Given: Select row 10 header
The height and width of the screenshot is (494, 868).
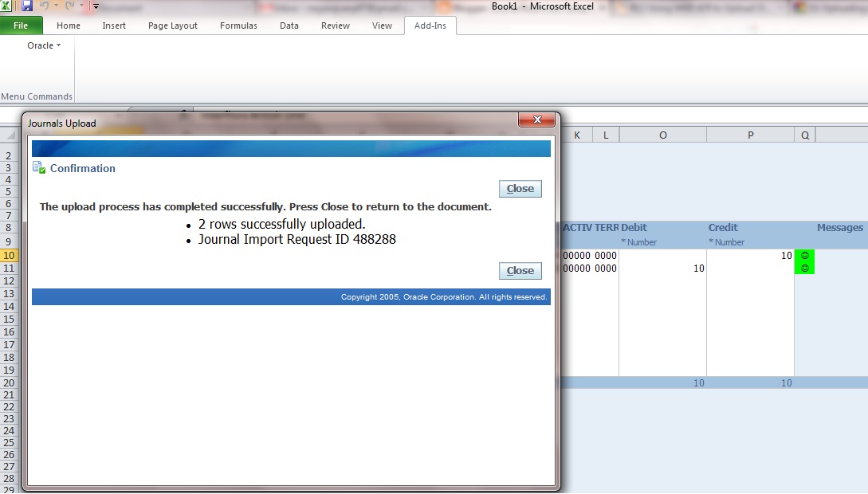Looking at the screenshot, I should 9,256.
